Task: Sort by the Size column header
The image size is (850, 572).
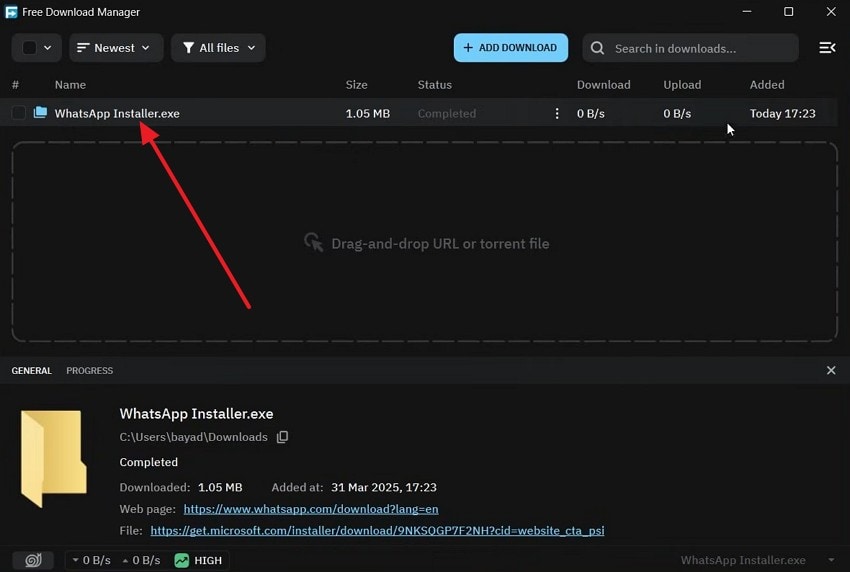Action: click(357, 85)
